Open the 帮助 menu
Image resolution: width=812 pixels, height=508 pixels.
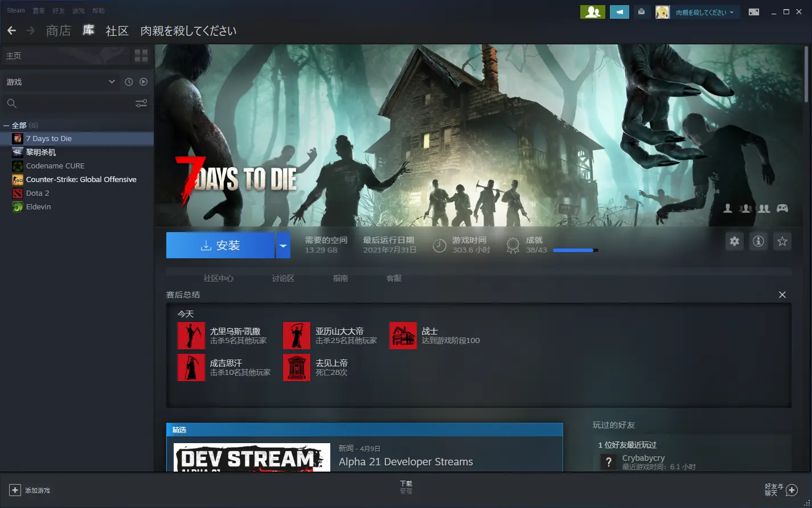98,10
